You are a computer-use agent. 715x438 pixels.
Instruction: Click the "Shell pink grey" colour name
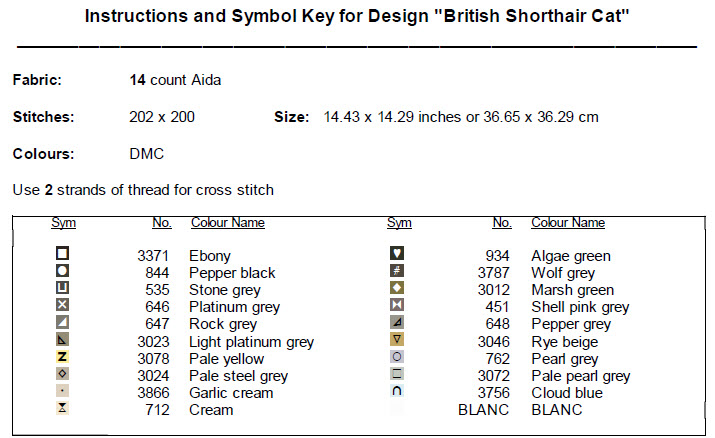click(x=580, y=307)
